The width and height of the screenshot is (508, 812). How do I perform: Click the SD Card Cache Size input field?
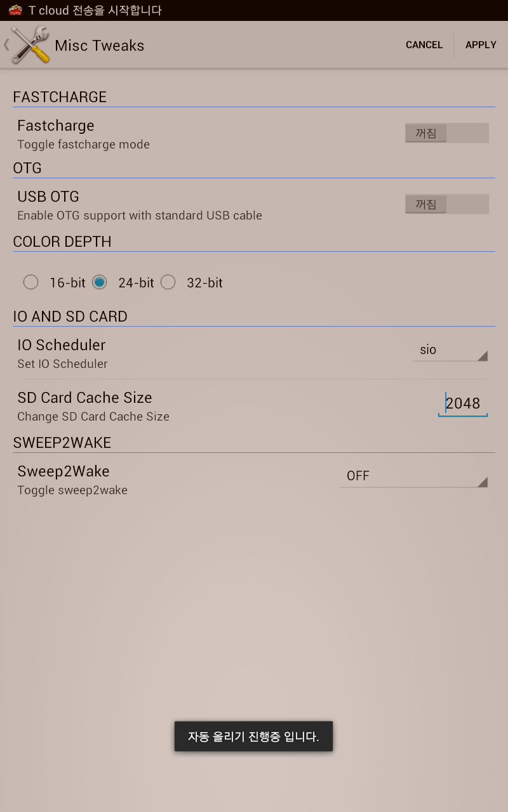tap(462, 403)
